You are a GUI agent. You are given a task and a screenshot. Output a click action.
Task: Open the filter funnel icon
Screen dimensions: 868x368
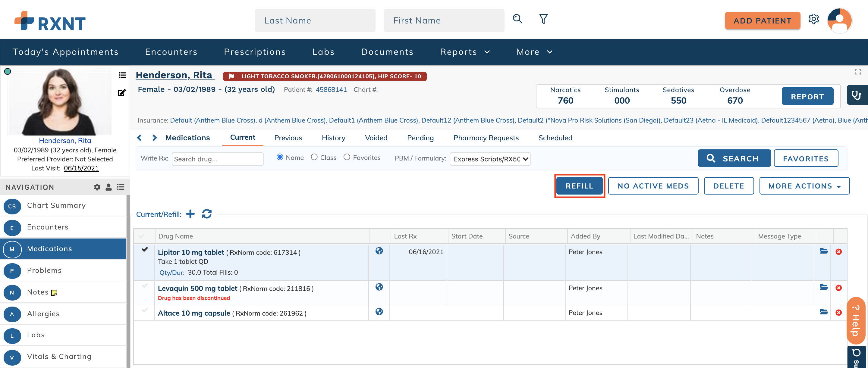543,19
